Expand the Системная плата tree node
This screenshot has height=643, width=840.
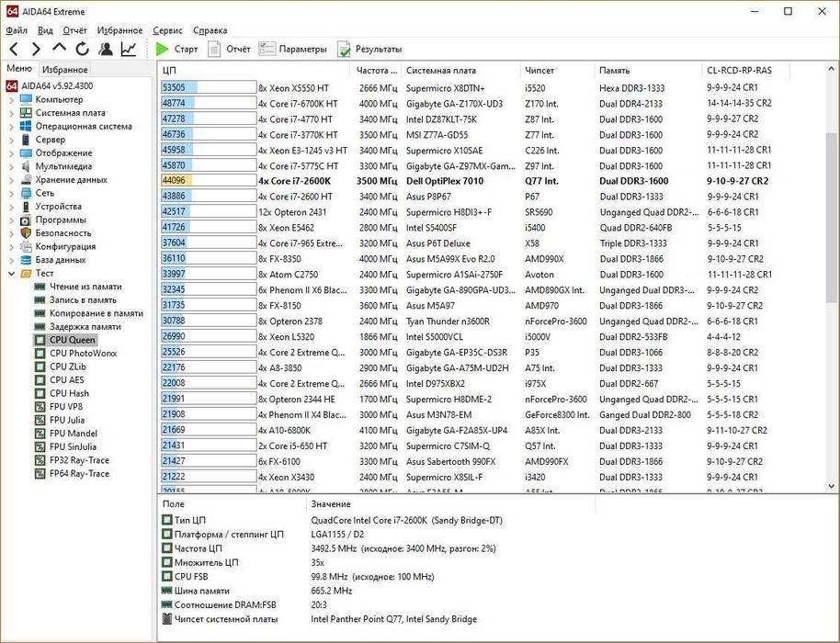click(12, 113)
